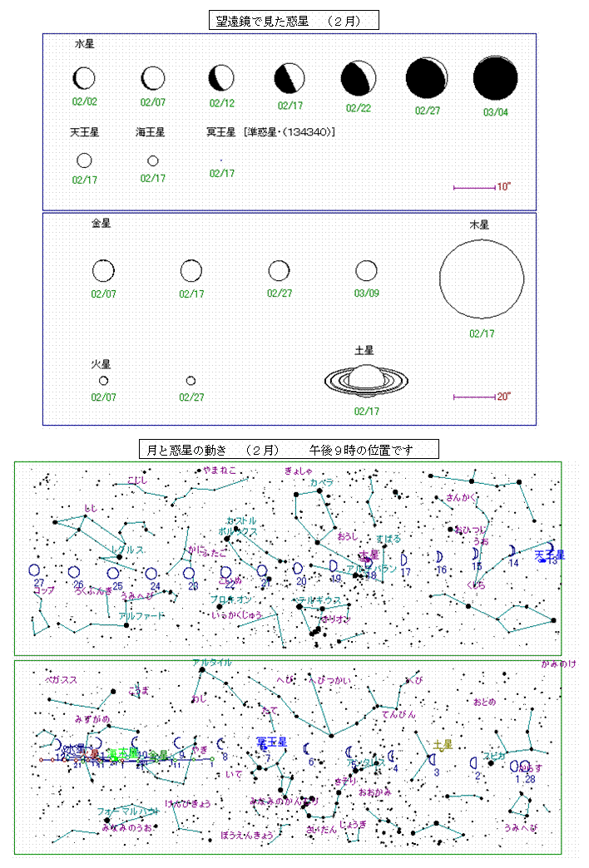Image resolution: width=589 pixels, height=868 pixels.
Task: Select the date 02/17 under Jupiter
Action: click(482, 333)
